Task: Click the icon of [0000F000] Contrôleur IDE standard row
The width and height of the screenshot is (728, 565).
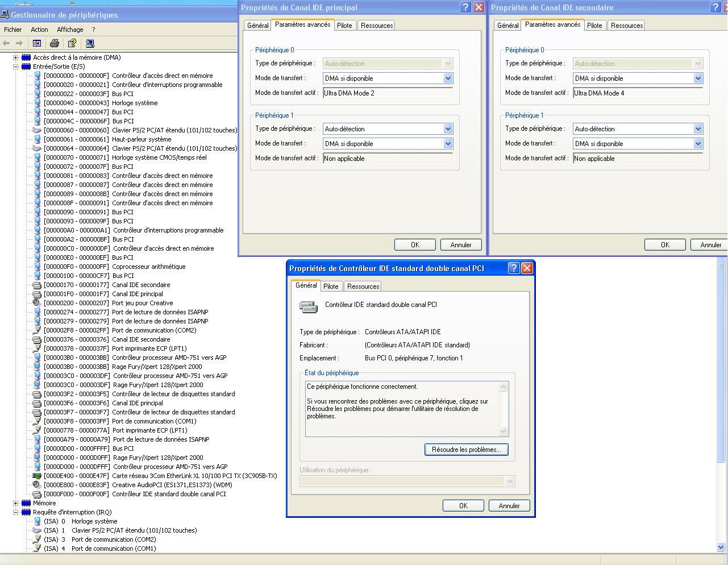Action: click(x=37, y=494)
